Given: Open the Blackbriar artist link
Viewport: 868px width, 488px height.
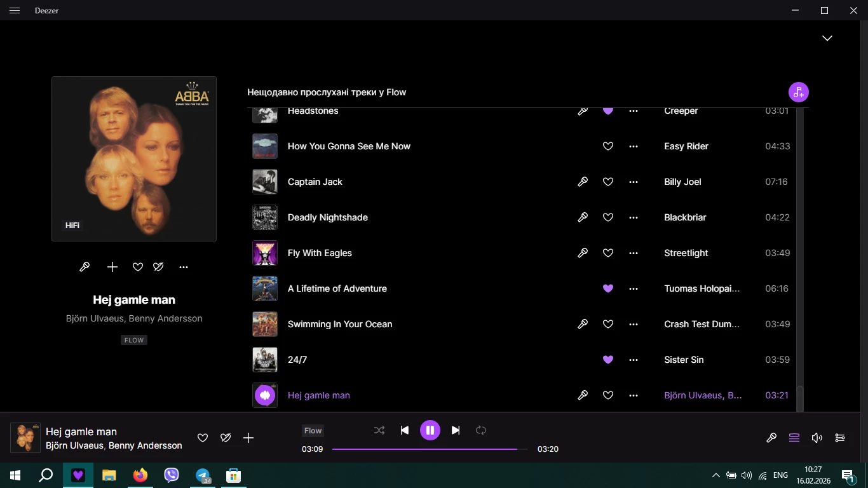Looking at the screenshot, I should pyautogui.click(x=685, y=217).
